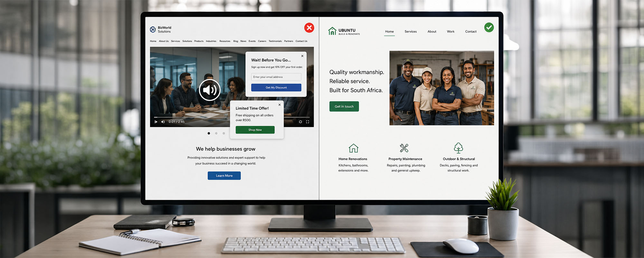Select Home tab on Ubuntu site

(x=389, y=32)
